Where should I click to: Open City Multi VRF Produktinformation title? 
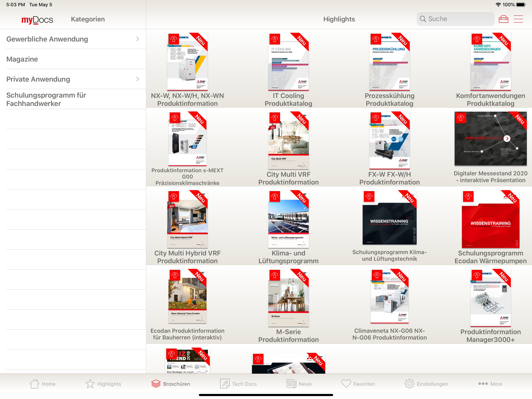(x=288, y=178)
